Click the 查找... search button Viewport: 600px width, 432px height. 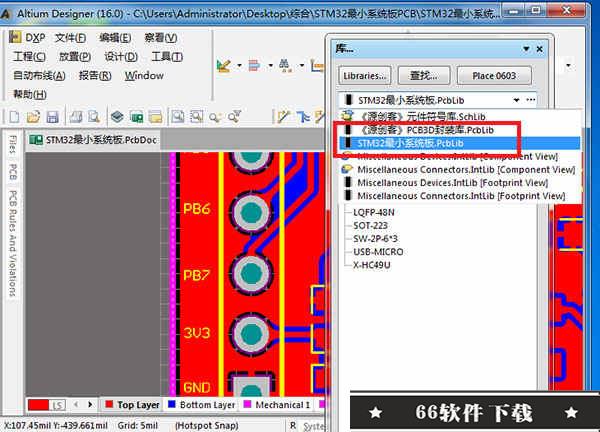pyautogui.click(x=424, y=76)
